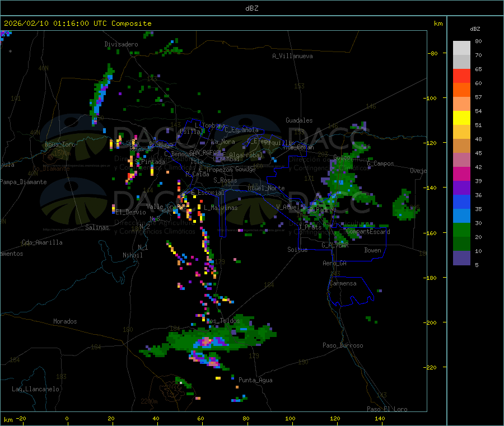
Task: Click the 'La_Nora' location label
Action: point(223,142)
